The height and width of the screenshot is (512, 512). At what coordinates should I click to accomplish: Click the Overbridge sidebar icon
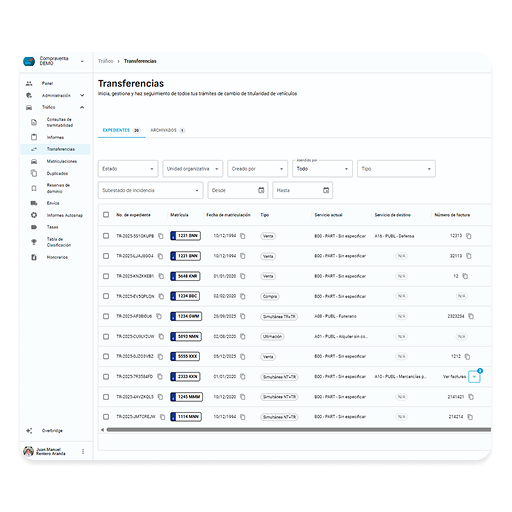coord(29,431)
